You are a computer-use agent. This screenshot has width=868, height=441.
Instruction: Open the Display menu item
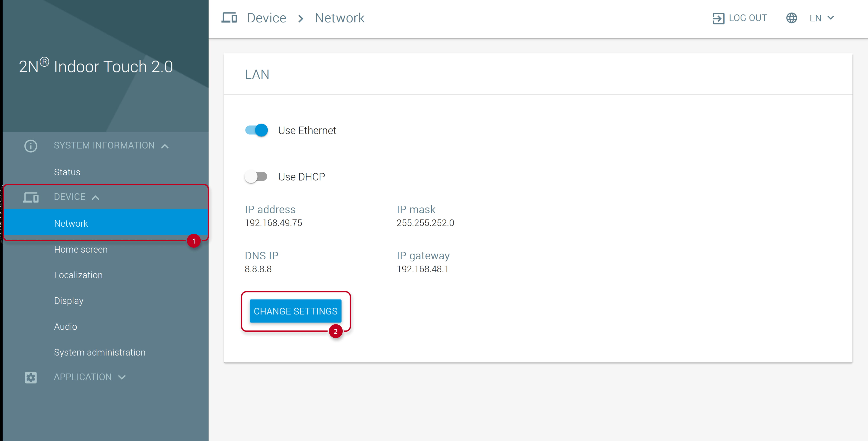pos(69,300)
